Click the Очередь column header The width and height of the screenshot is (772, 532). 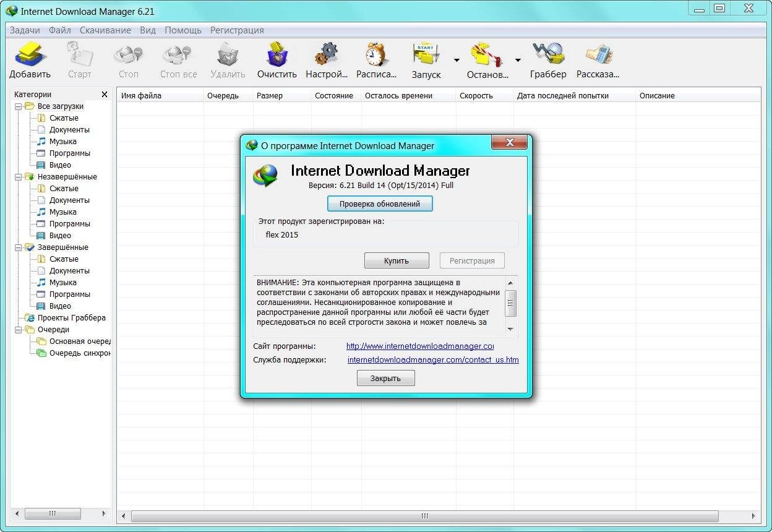228,96
